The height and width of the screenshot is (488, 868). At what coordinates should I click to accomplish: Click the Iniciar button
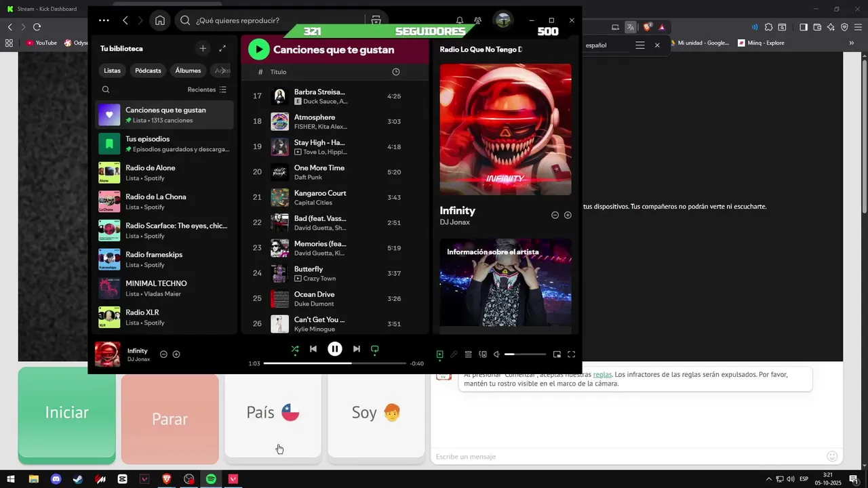click(66, 413)
